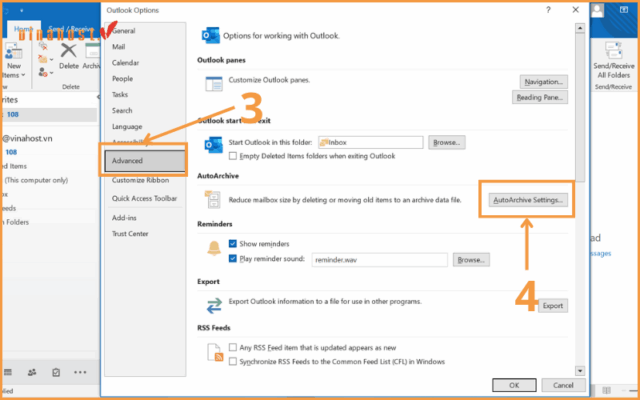Enable Empty Deleted Items folders on exit
The height and width of the screenshot is (400, 640).
pos(233,156)
